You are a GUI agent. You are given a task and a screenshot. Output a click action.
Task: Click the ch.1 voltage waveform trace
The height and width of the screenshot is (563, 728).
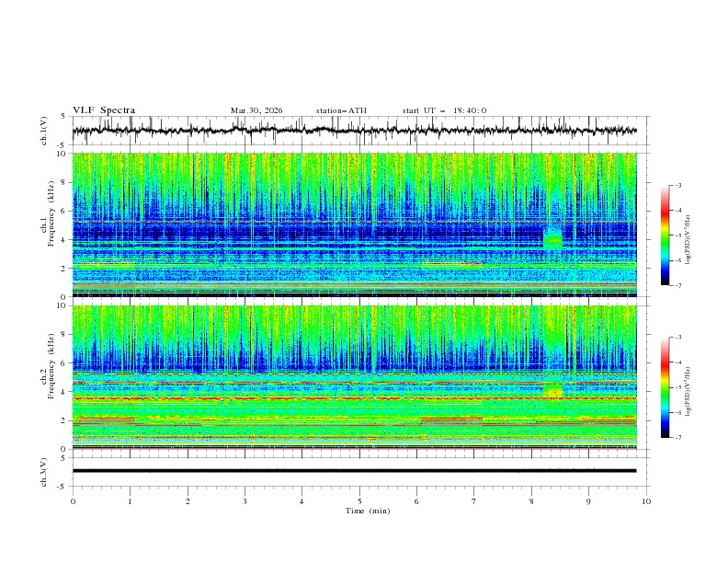(354, 131)
